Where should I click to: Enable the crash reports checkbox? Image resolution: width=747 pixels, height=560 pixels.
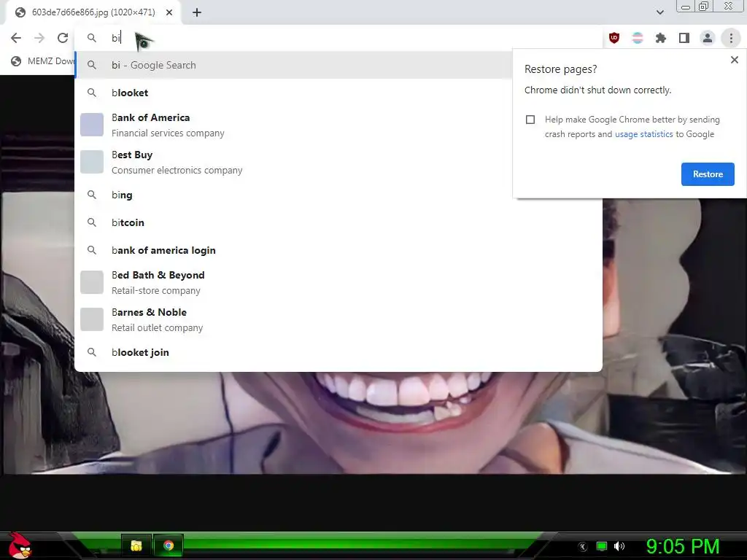[530, 120]
